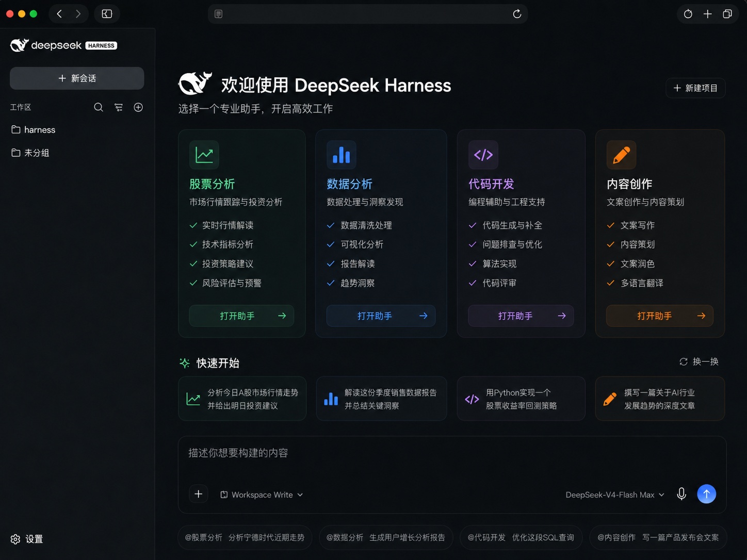Click the add attachment plus icon in input
The width and height of the screenshot is (747, 560).
198,494
